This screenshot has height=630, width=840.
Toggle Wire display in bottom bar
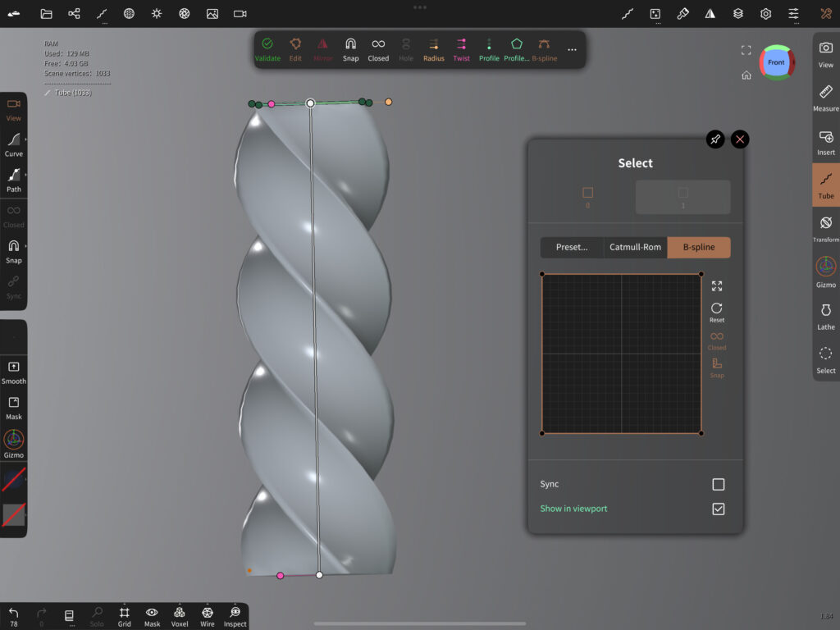pyautogui.click(x=208, y=616)
